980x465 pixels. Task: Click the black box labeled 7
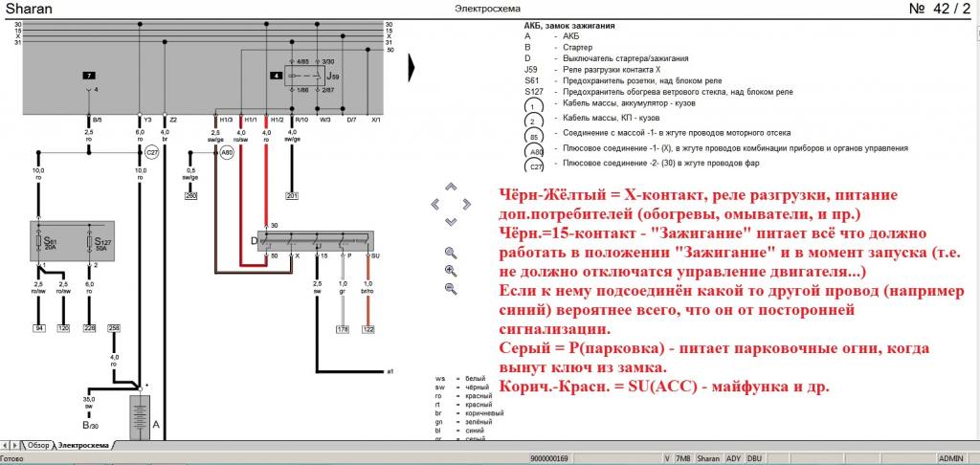(88, 74)
